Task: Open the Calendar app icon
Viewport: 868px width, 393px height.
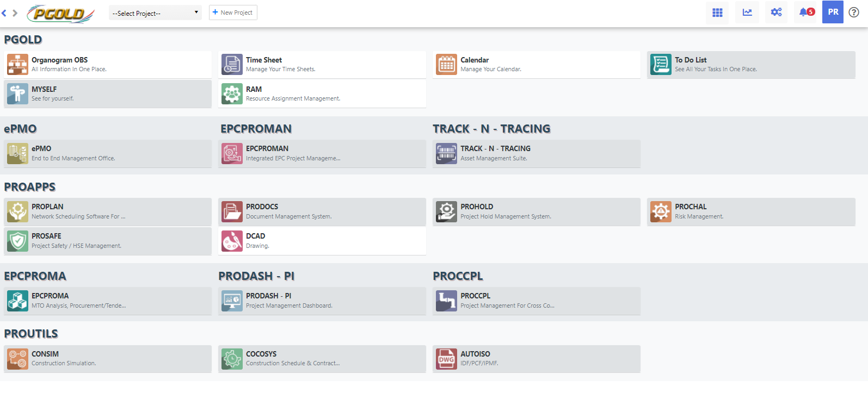Action: click(446, 65)
